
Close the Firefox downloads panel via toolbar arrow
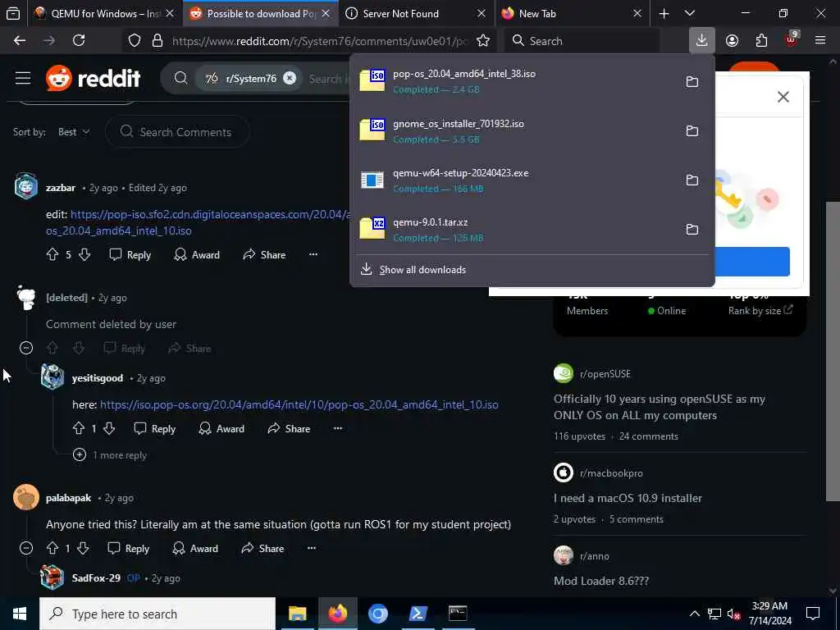pos(702,40)
